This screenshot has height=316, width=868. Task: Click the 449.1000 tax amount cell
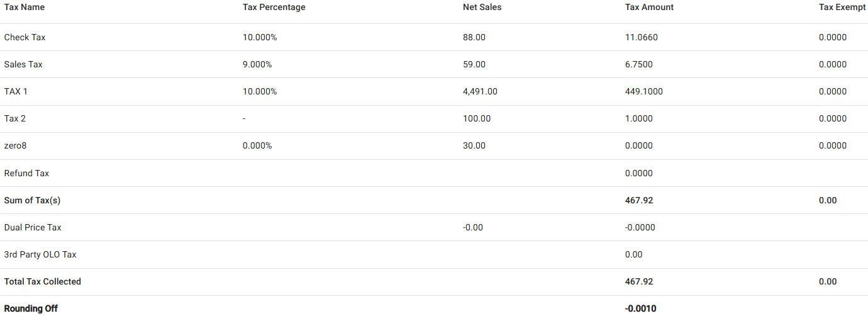click(643, 91)
